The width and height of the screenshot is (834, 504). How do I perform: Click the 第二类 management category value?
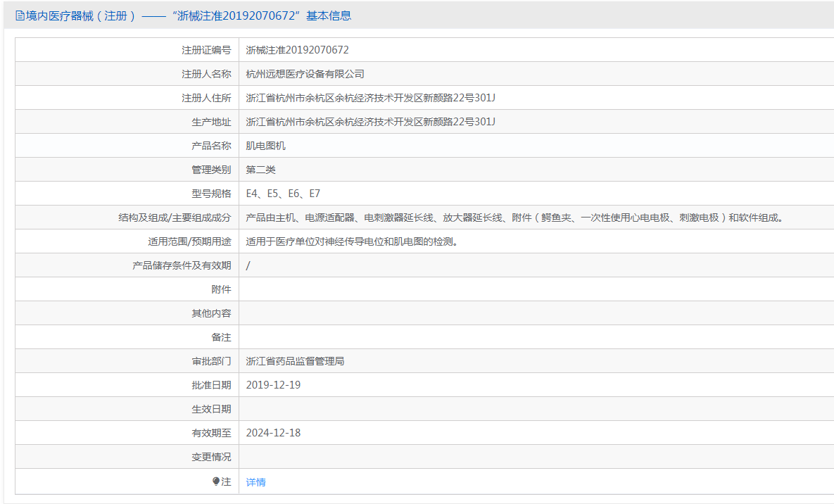click(260, 170)
